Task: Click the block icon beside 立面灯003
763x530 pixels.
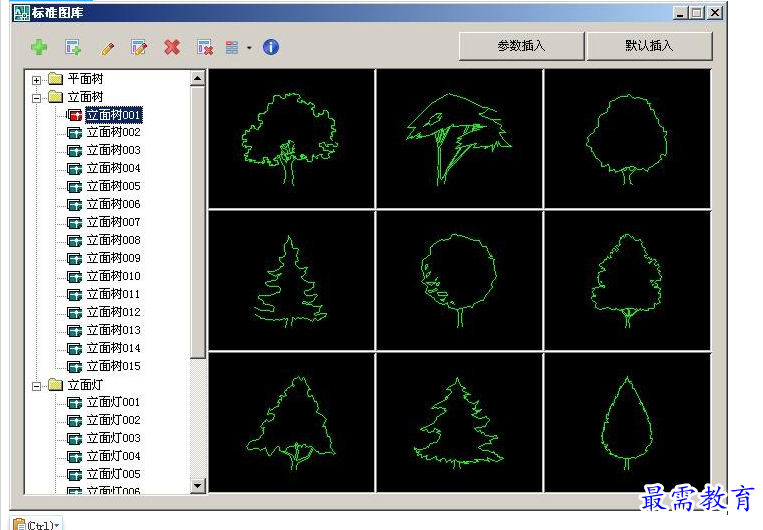Action: click(74, 439)
